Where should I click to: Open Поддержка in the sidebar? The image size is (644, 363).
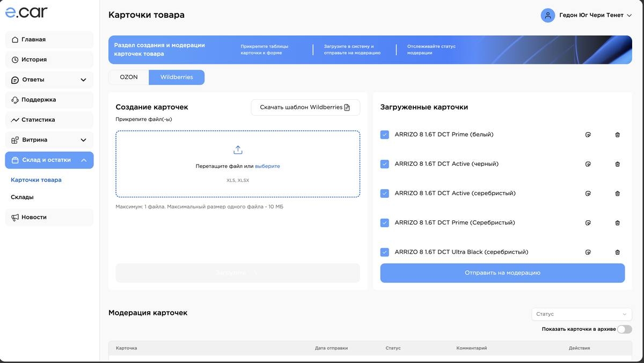49,100
